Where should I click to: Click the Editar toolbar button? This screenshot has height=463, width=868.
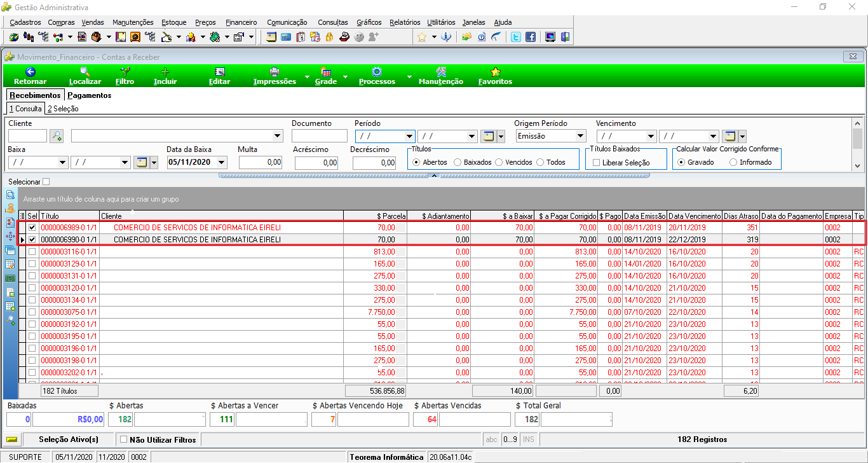220,76
